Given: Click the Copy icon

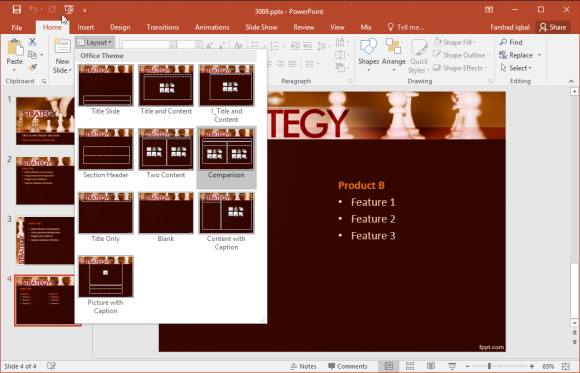Looking at the screenshot, I should click(33, 55).
